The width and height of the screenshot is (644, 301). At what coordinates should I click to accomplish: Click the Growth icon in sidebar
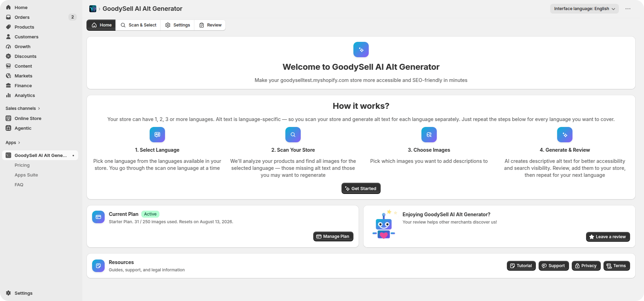(8, 46)
